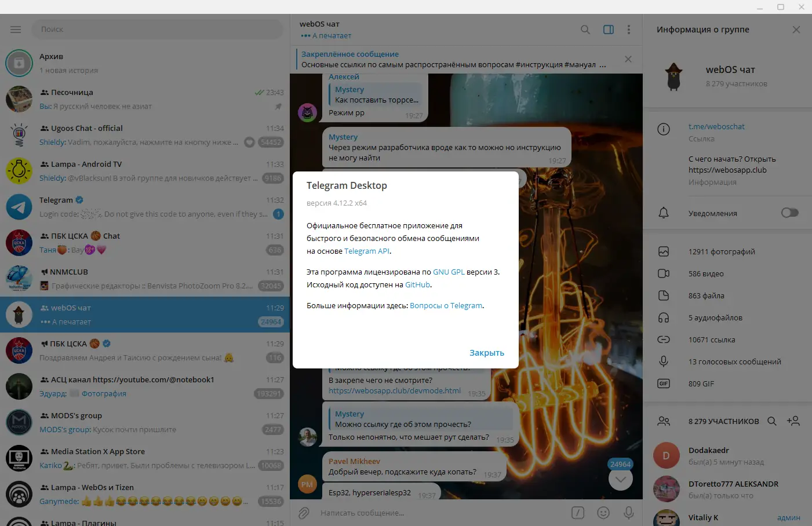The image size is (812, 526).
Task: Jump to latest messages with down arrow
Action: point(621,479)
